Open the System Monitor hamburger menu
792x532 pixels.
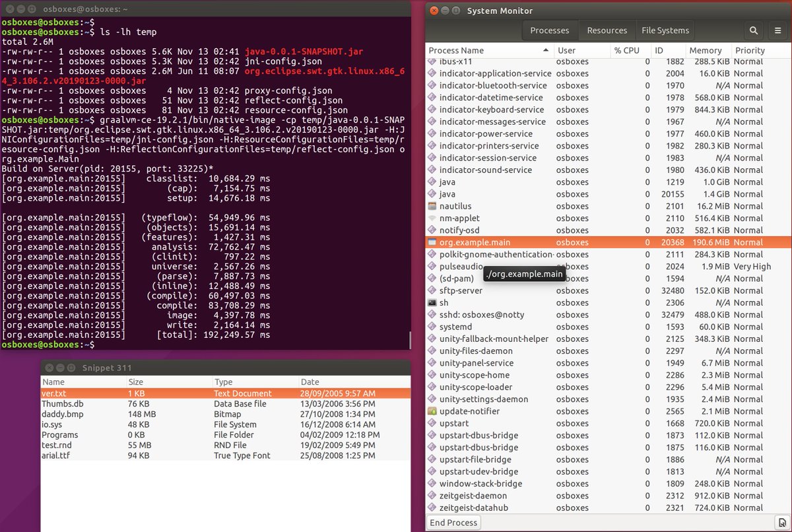pos(777,30)
